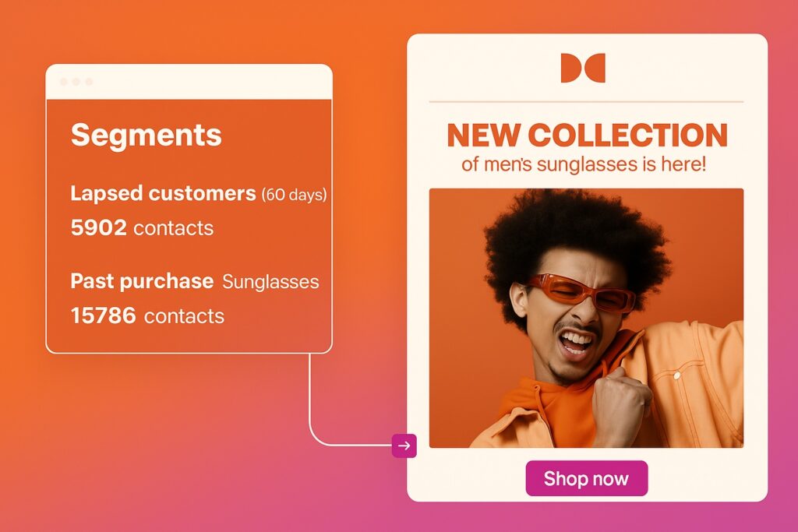Open the sunglasses model photo
This screenshot has width=798, height=532.
click(586, 318)
